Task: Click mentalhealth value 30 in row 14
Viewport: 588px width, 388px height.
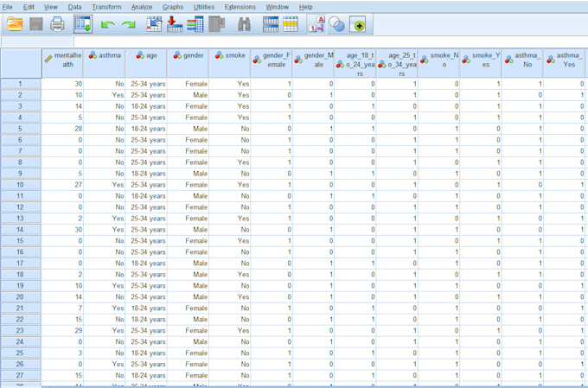Action: pos(62,229)
